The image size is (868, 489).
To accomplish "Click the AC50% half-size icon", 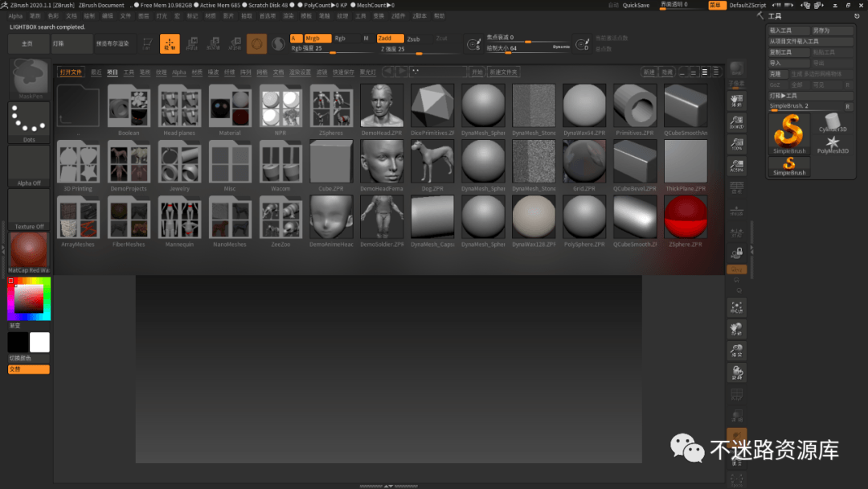I will coord(736,165).
